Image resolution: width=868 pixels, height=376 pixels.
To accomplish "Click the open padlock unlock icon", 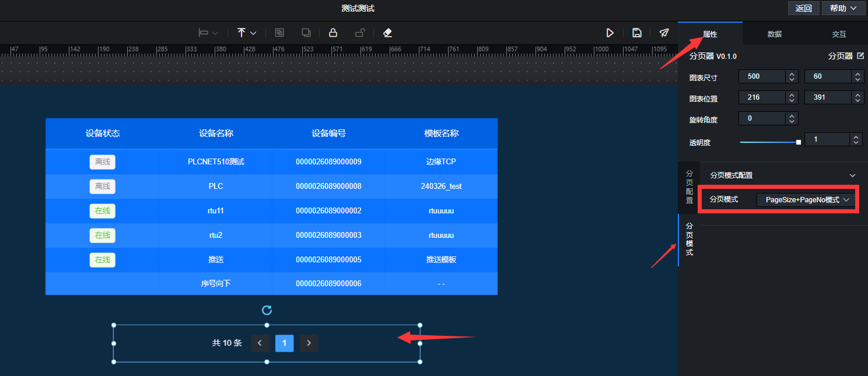I will pyautogui.click(x=360, y=33).
